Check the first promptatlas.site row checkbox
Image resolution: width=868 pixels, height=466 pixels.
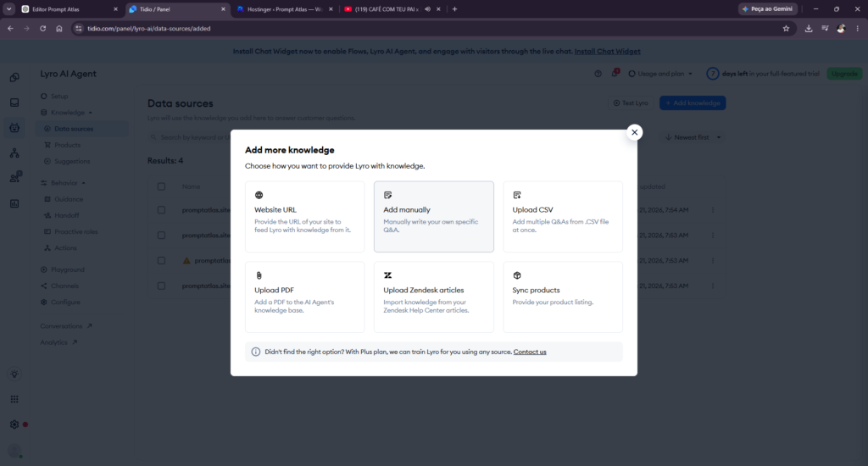coord(161,210)
